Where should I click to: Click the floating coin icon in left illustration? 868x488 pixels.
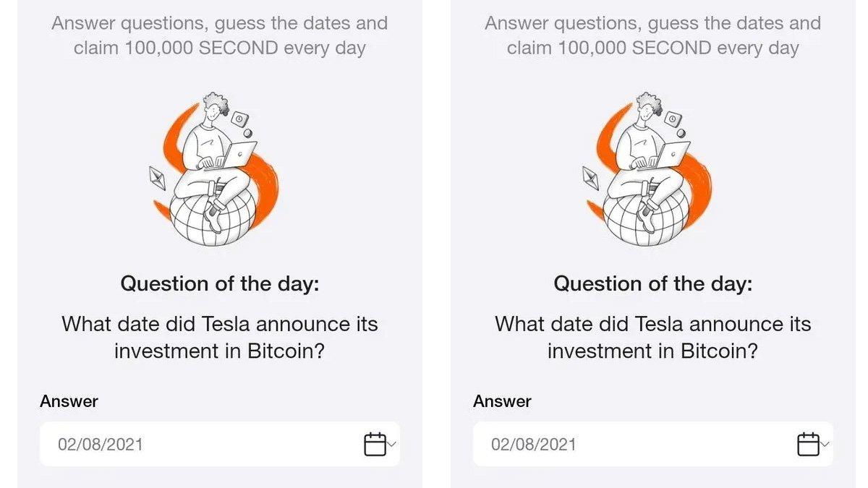coord(240,119)
